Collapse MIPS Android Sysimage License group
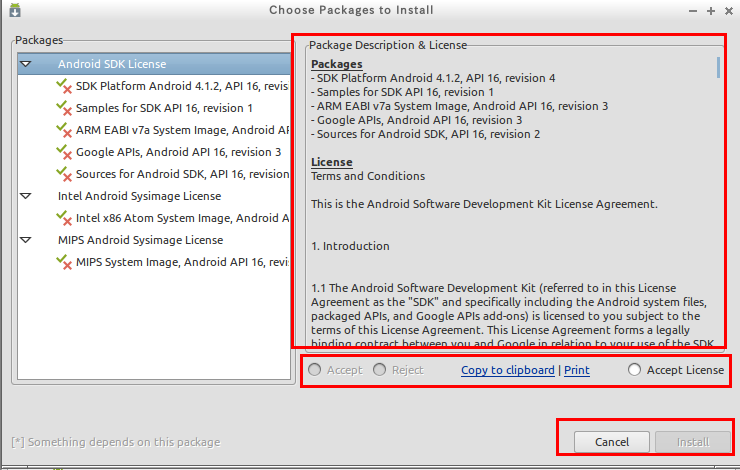 pos(26,240)
